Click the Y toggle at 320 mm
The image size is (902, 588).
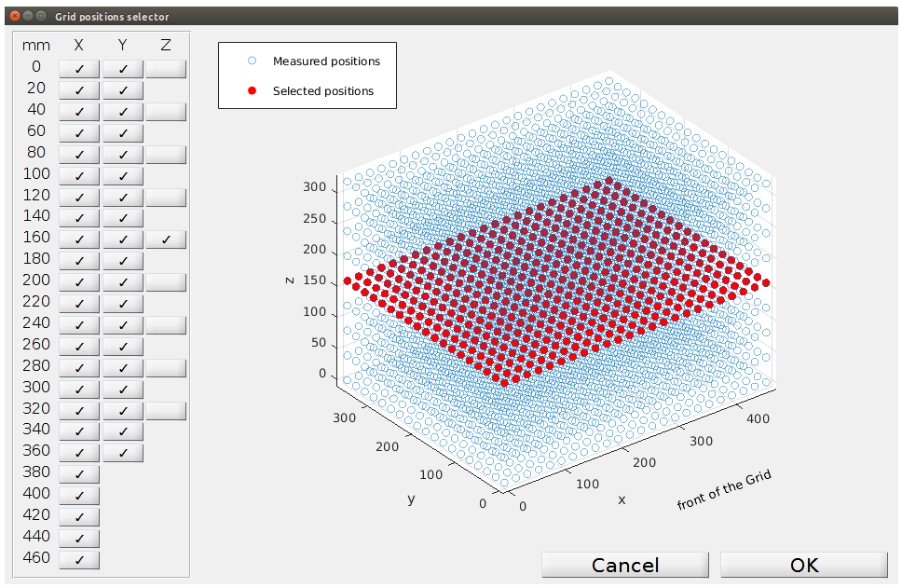coord(123,410)
